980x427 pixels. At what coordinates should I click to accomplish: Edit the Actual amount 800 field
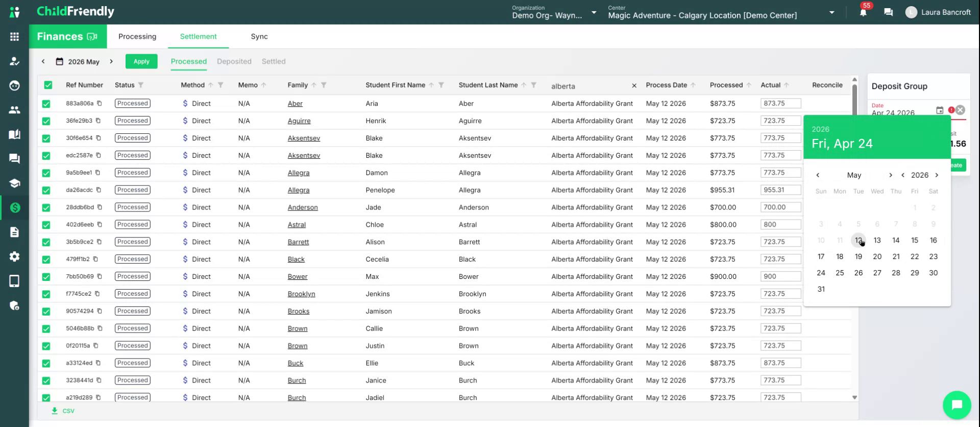coord(780,225)
